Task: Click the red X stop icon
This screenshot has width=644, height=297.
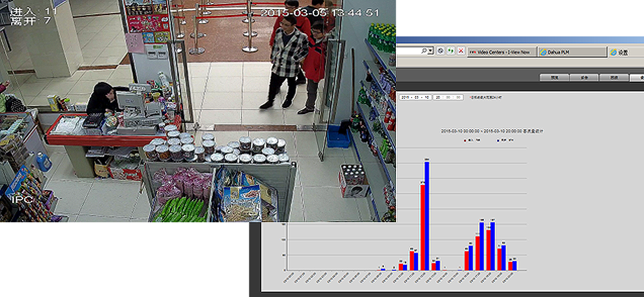Action: (460, 51)
